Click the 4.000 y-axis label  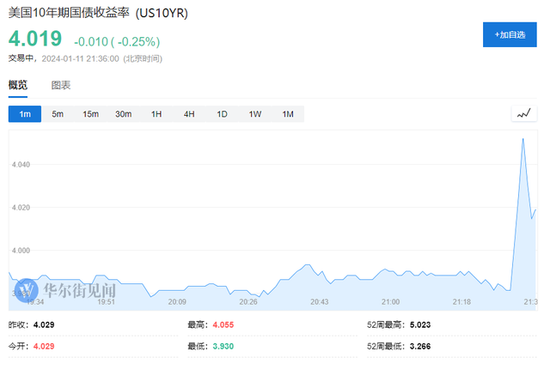point(21,250)
